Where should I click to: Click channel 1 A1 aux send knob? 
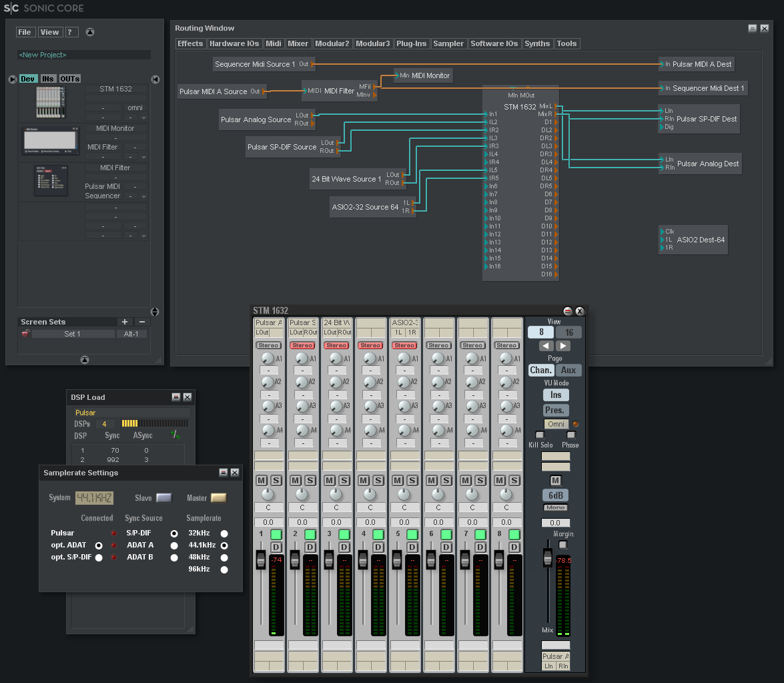268,359
